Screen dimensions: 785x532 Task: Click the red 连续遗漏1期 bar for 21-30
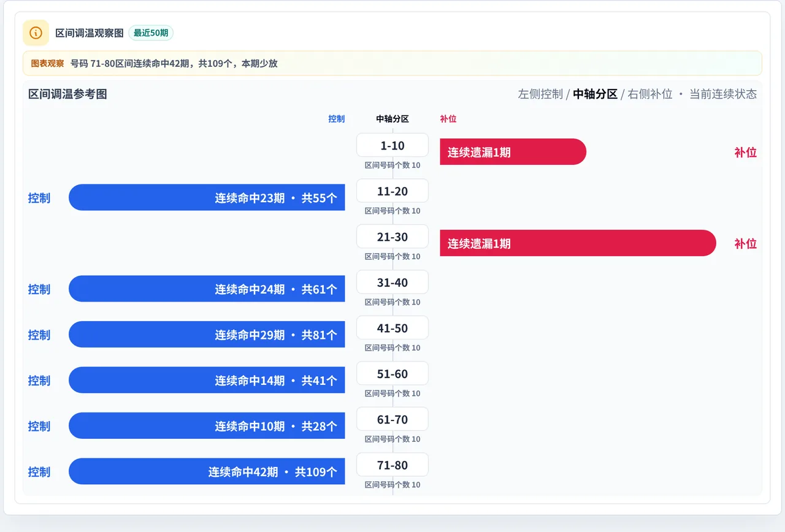(578, 243)
